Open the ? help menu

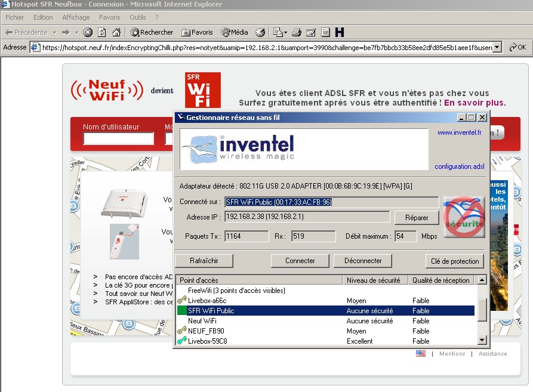point(157,17)
